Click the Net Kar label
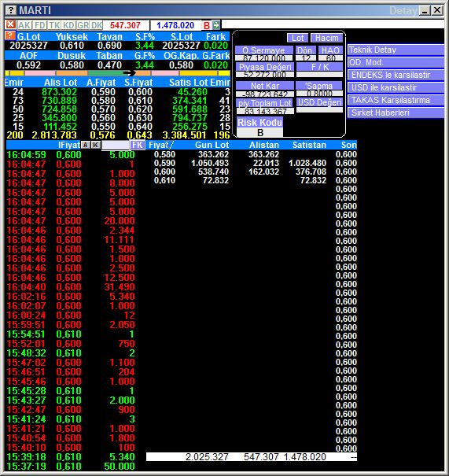The height and width of the screenshot is (476, 449). coord(264,86)
